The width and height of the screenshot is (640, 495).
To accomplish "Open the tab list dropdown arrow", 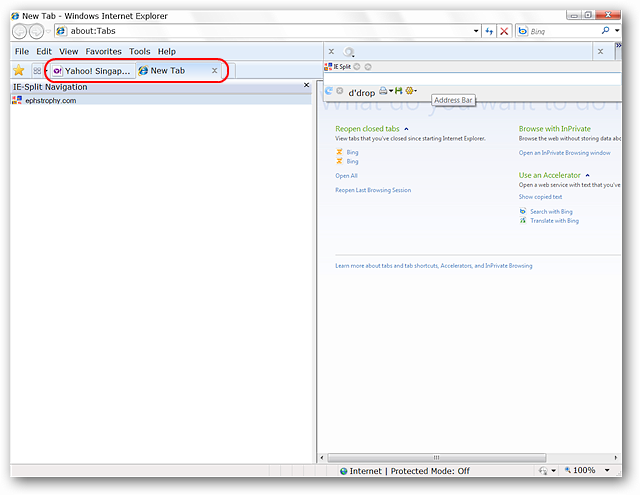I will [46, 71].
